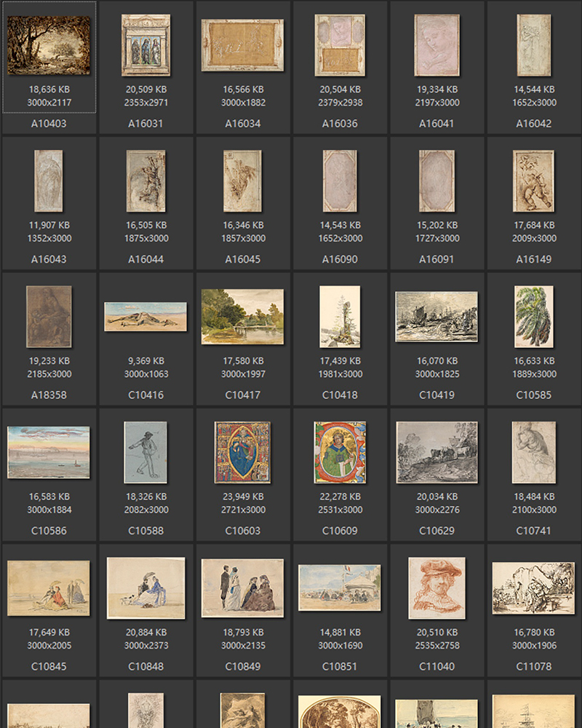The image size is (582, 728).
Task: Open the C10609 saint in green initial
Action: [340, 452]
